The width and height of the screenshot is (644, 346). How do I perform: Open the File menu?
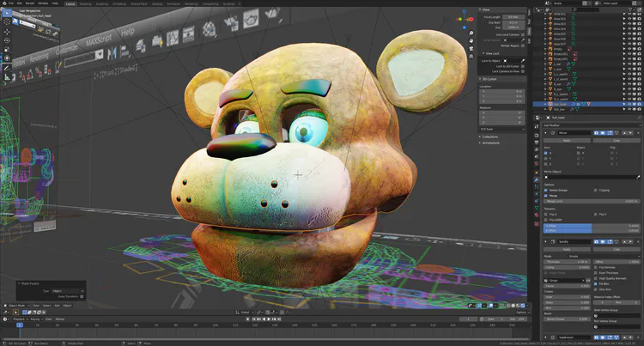point(11,3)
